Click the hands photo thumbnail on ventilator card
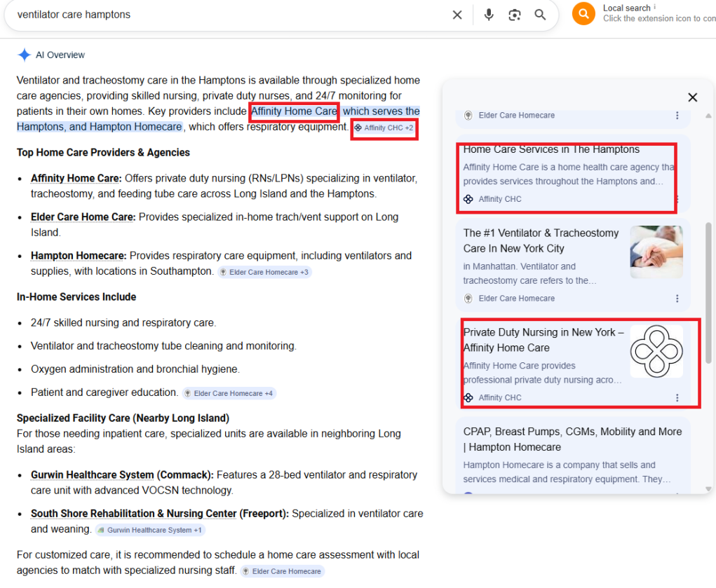716x588 pixels. coord(656,252)
